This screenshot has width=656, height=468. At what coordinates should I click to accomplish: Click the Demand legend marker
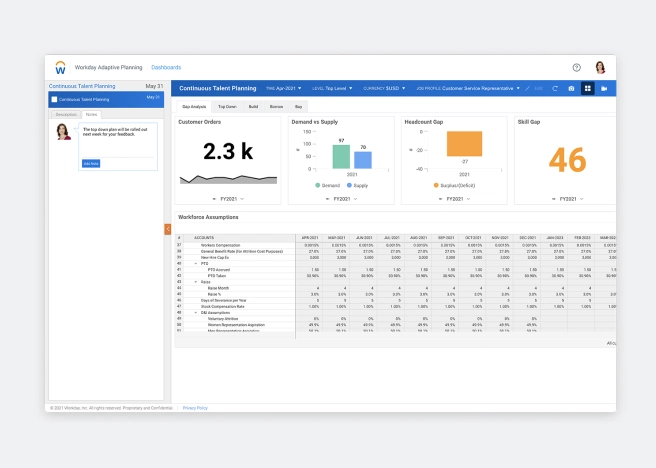(x=318, y=185)
